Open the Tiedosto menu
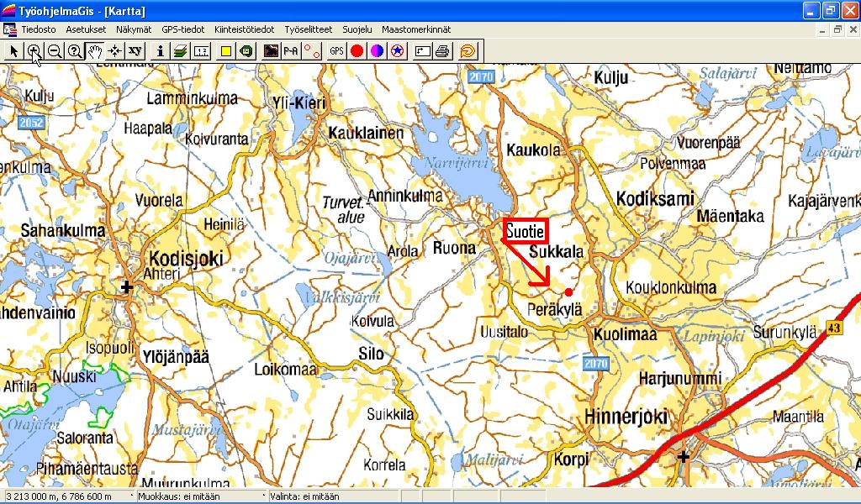The height and width of the screenshot is (504, 861). (39, 29)
